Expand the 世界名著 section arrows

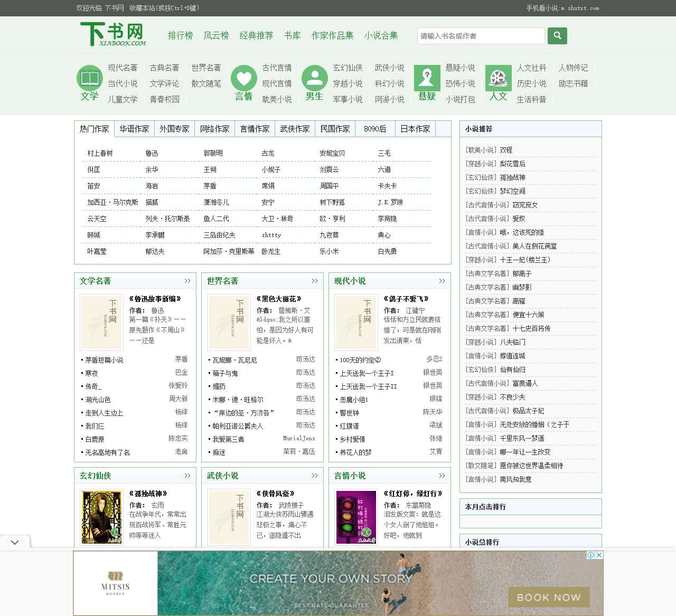(x=315, y=281)
